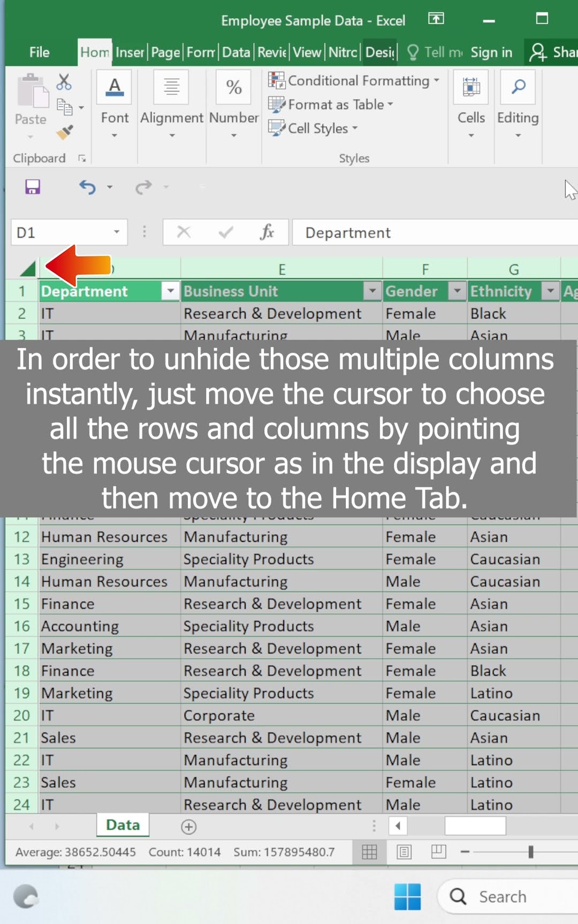
Task: Switch to the Data ribbon tab
Action: point(236,52)
